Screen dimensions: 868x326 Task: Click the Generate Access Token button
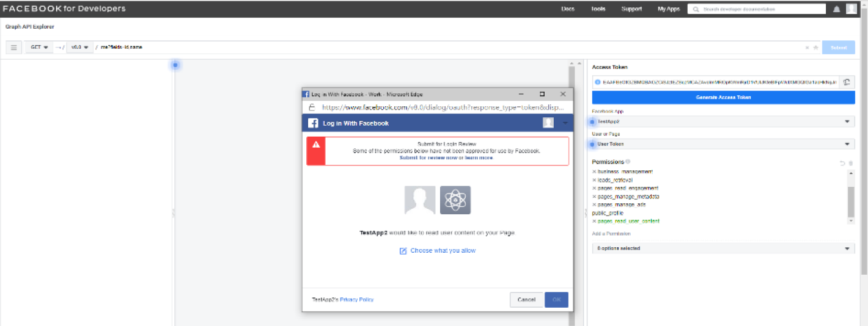[x=723, y=97]
